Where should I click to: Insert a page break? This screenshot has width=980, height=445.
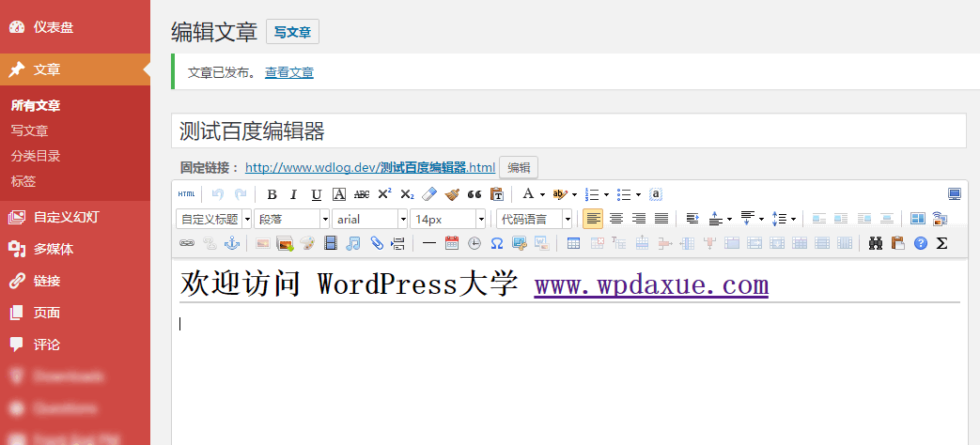[x=398, y=243]
